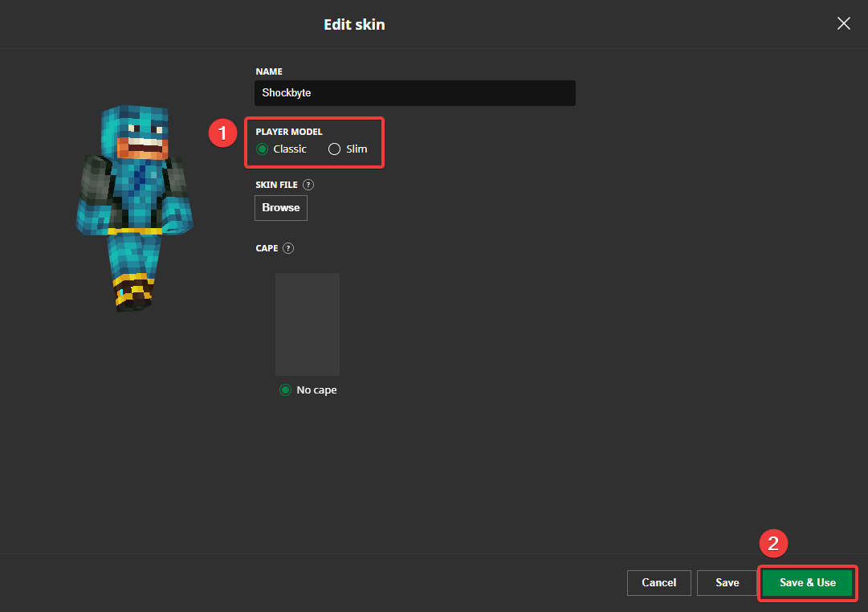
Task: Select the empty cape slot
Action: 308,324
